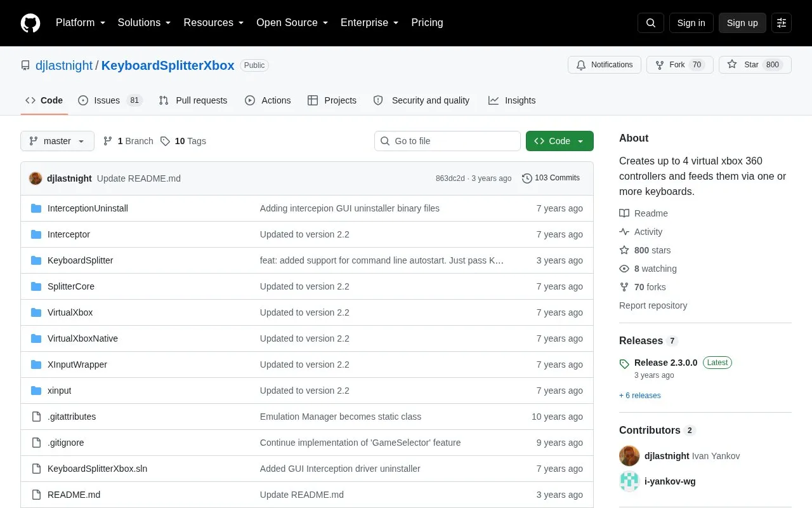Image resolution: width=812 pixels, height=508 pixels.
Task: Open the KeyboardSplitterXbox.sln file
Action: pyautogui.click(x=97, y=469)
